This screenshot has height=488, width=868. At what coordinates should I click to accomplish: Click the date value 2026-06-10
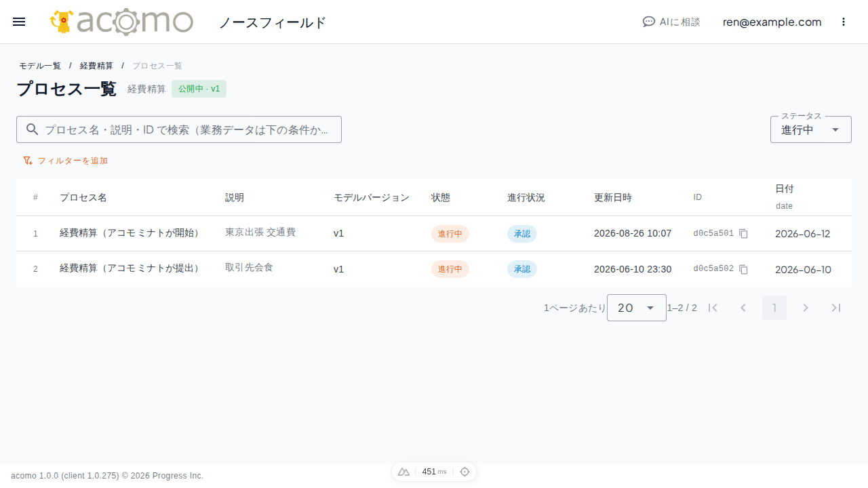(803, 269)
